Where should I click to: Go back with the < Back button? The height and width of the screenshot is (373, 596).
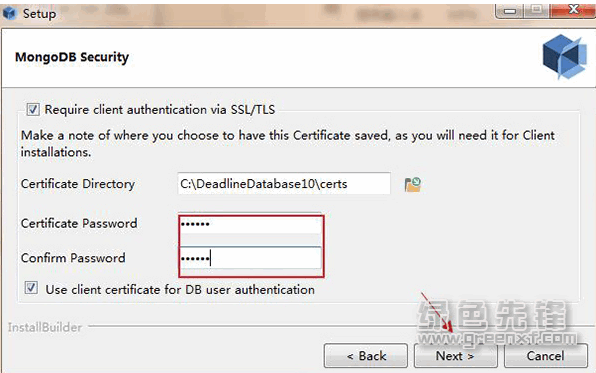(x=366, y=356)
